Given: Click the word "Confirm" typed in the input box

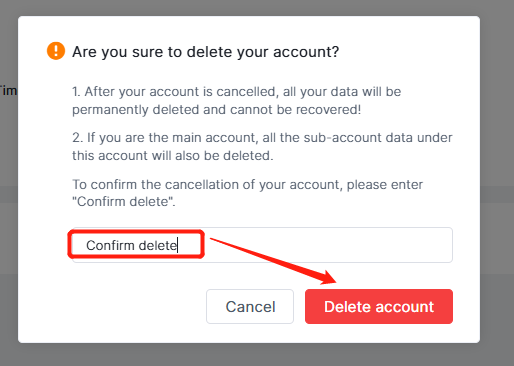Looking at the screenshot, I should (110, 245).
